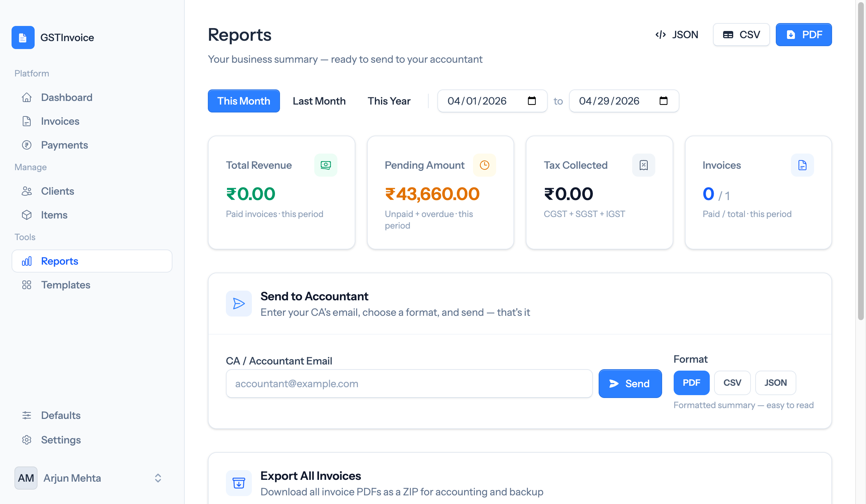Image resolution: width=866 pixels, height=504 pixels.
Task: Click the 0 / 1 invoices count
Action: [x=716, y=195]
